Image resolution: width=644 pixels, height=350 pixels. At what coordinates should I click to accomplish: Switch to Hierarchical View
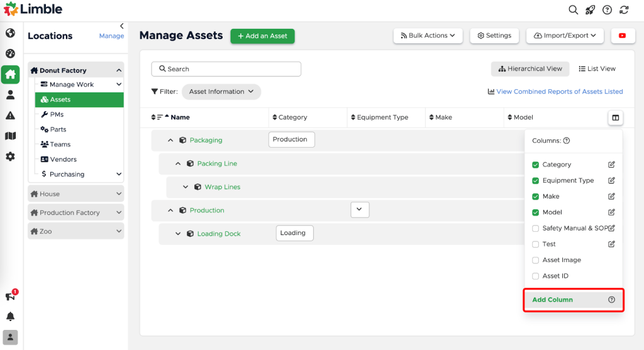tap(530, 69)
